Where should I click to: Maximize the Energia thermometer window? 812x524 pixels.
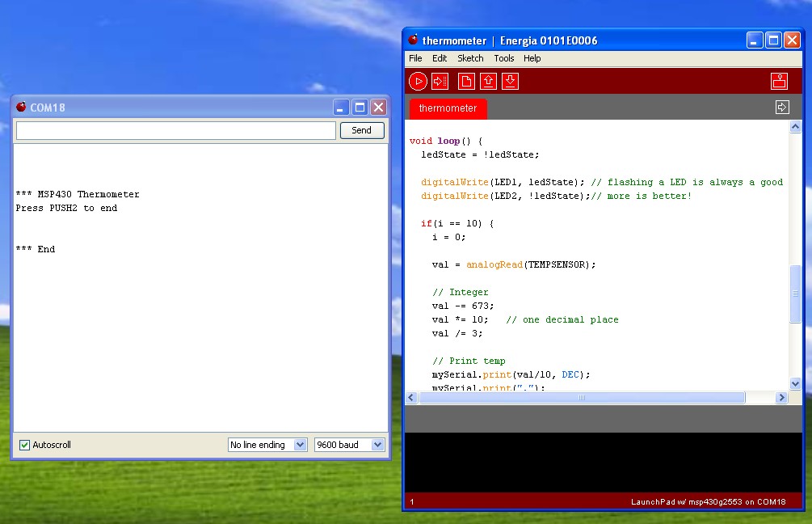point(773,40)
